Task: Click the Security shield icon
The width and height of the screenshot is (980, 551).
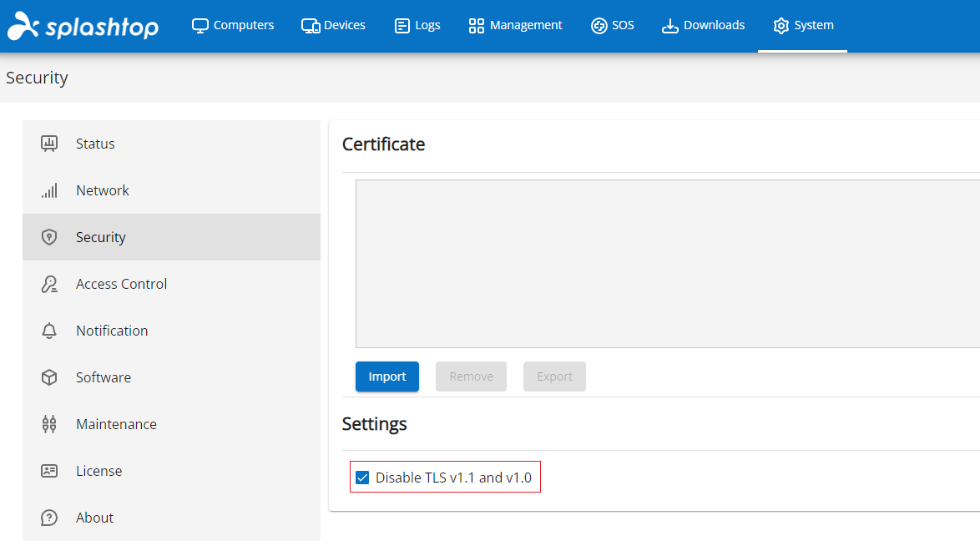Action: coord(49,237)
